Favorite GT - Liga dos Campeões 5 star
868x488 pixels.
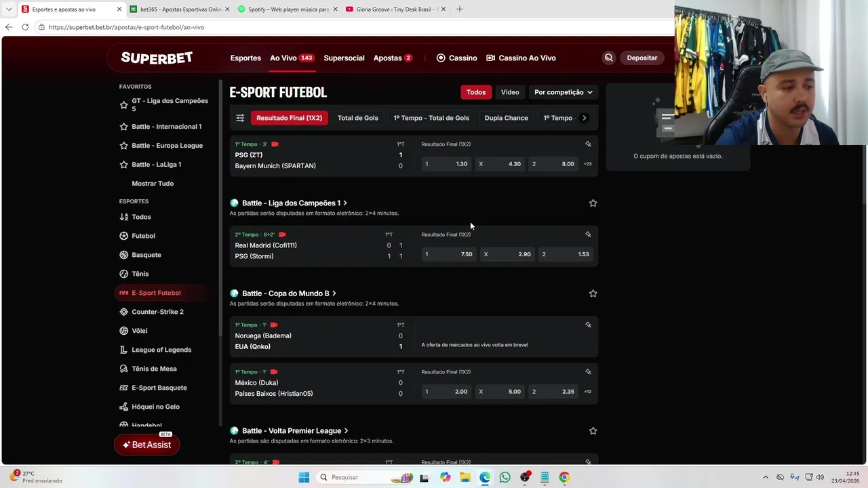[x=123, y=105]
